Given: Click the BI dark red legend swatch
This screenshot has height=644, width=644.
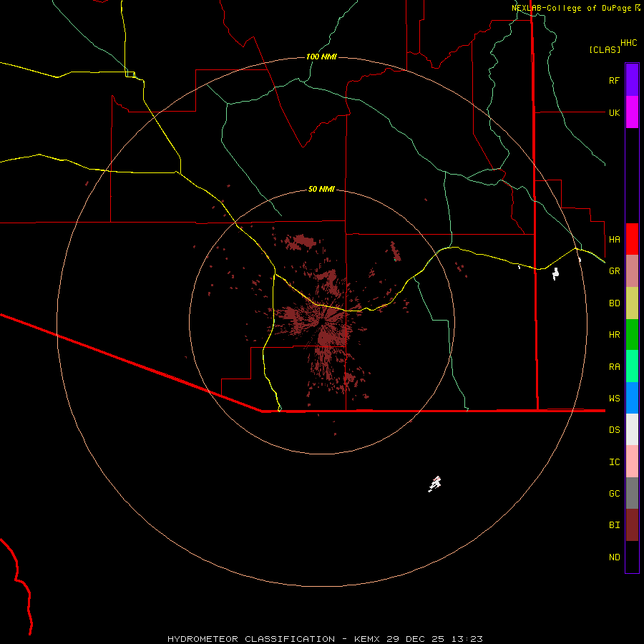Looking at the screenshot, I should (632, 525).
